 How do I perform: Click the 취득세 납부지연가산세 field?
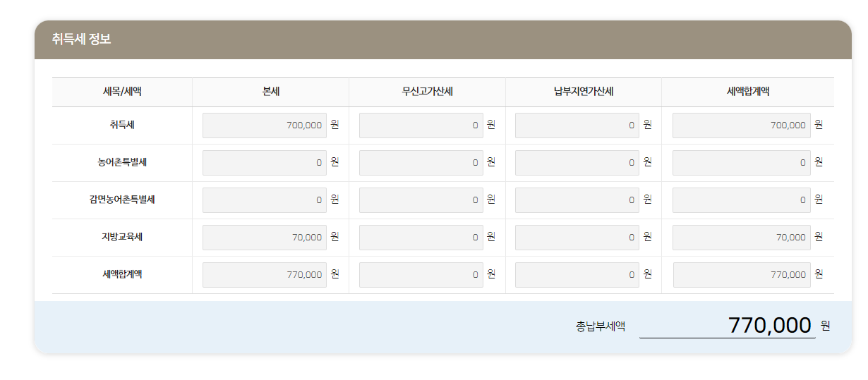pos(577,125)
